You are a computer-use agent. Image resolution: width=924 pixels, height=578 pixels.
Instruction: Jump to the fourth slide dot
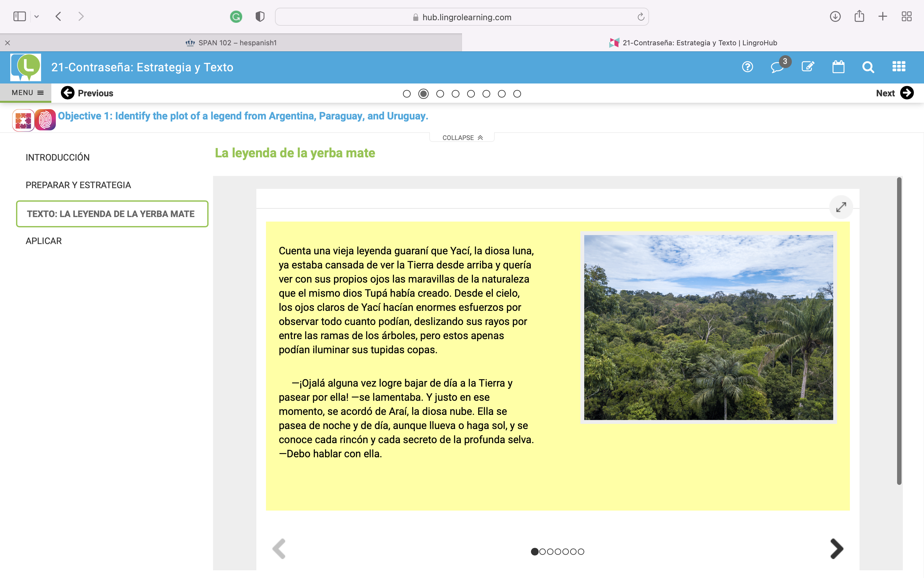pyautogui.click(x=558, y=552)
